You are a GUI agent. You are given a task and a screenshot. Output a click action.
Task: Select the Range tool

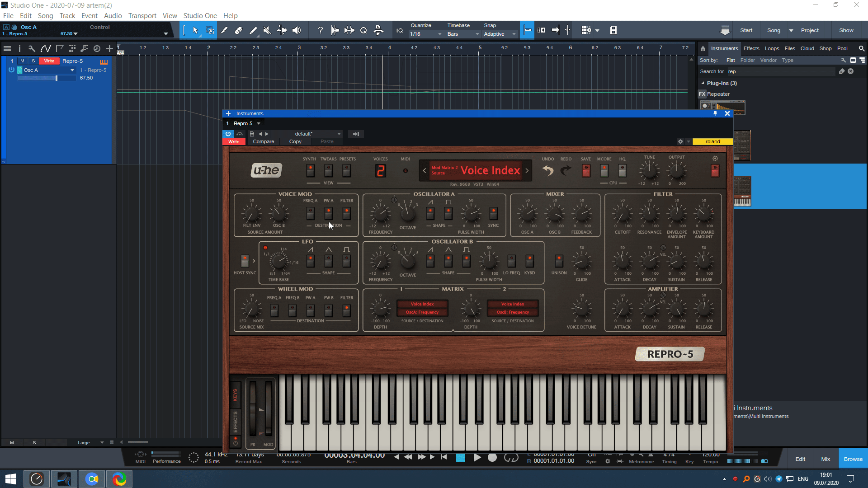point(210,30)
